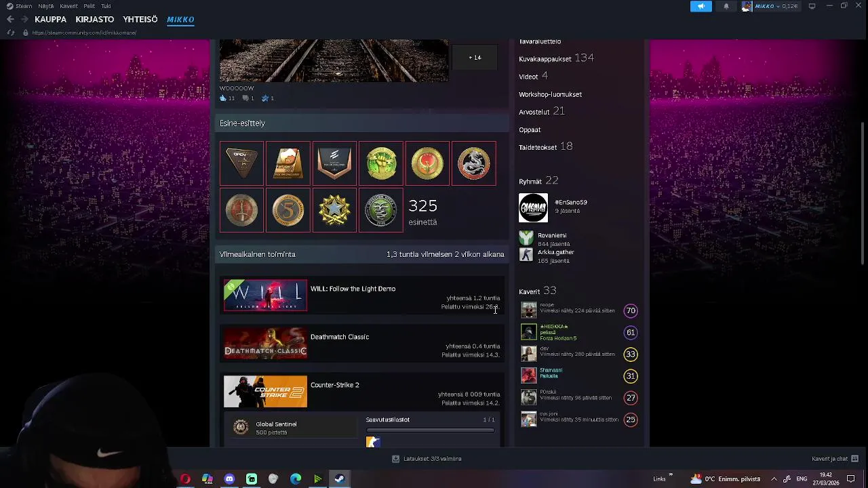This screenshot has height=488, width=868.
Task: Click the Saavutustilastot progress bar
Action: [x=431, y=430]
